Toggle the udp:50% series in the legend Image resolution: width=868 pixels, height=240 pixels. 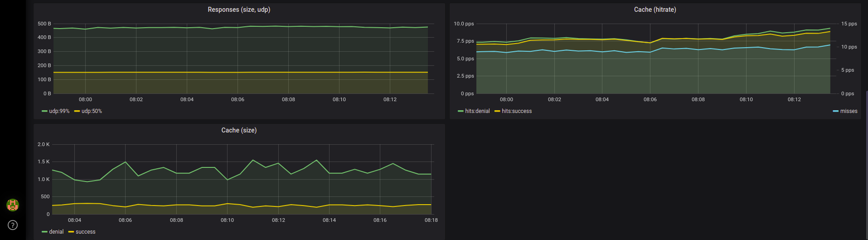pyautogui.click(x=92, y=111)
